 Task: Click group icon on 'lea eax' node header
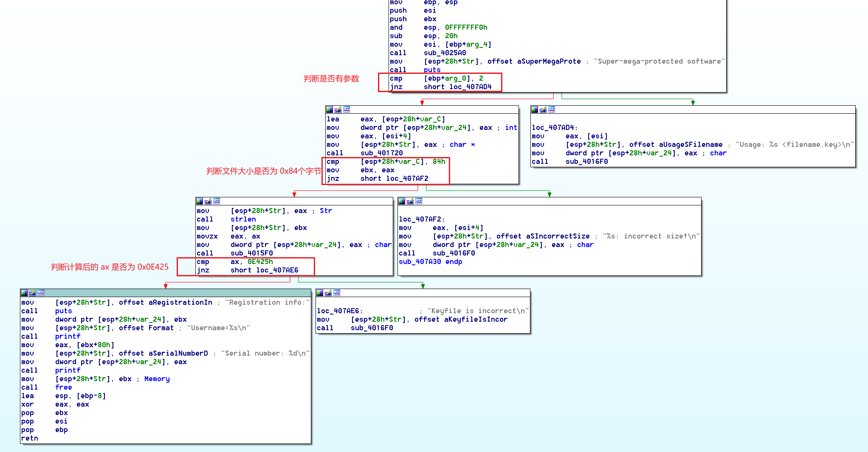[x=347, y=109]
